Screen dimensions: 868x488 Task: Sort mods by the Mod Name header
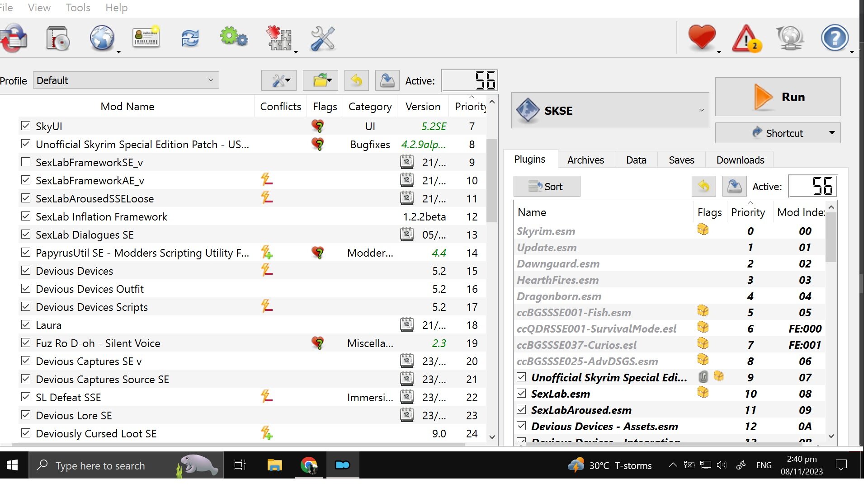point(127,106)
